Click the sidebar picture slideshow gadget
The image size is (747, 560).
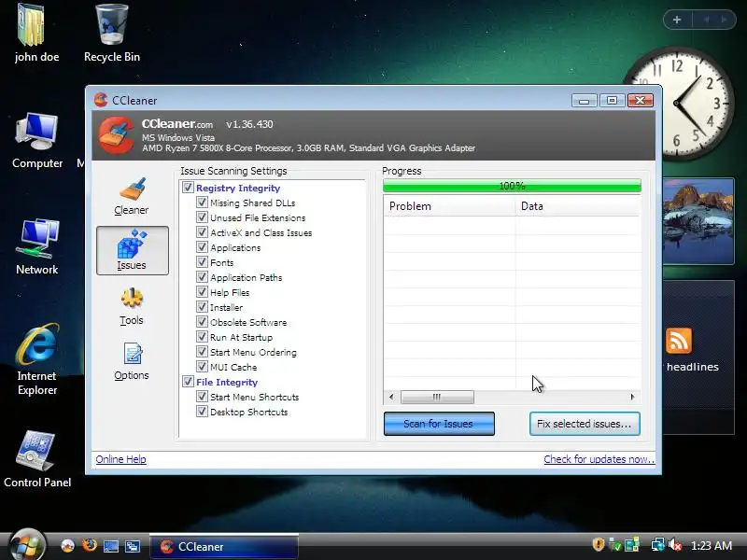click(x=698, y=221)
